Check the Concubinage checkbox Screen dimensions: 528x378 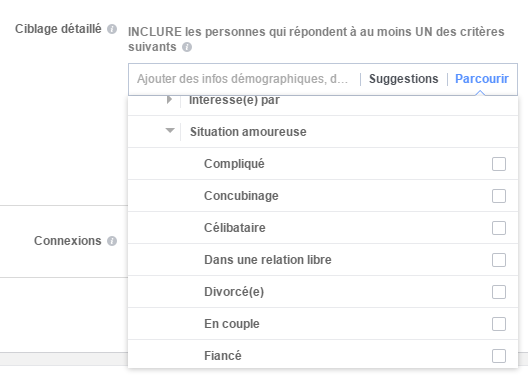pyautogui.click(x=499, y=196)
